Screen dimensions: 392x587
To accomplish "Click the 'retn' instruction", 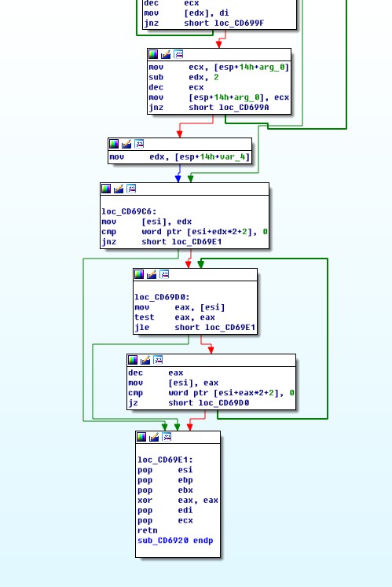I will pos(148,531).
